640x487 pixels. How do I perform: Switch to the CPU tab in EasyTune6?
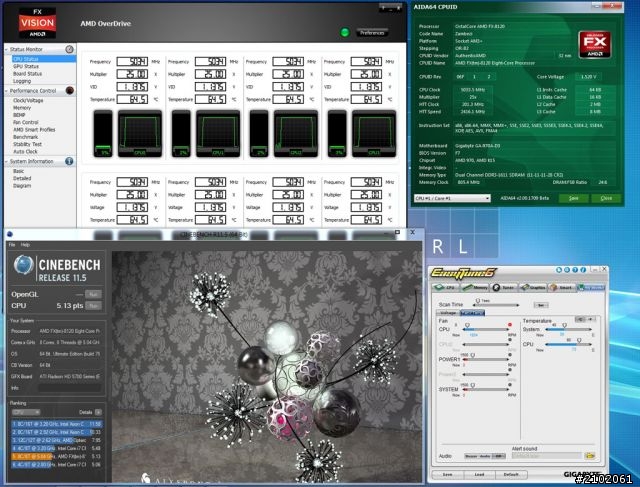445,288
